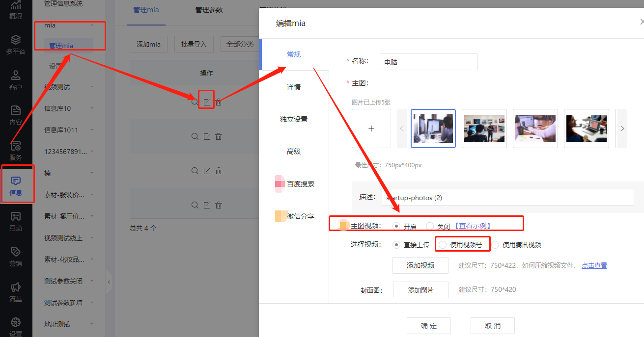Click the edit icon in the third table row
644x337 pixels.
(x=207, y=171)
